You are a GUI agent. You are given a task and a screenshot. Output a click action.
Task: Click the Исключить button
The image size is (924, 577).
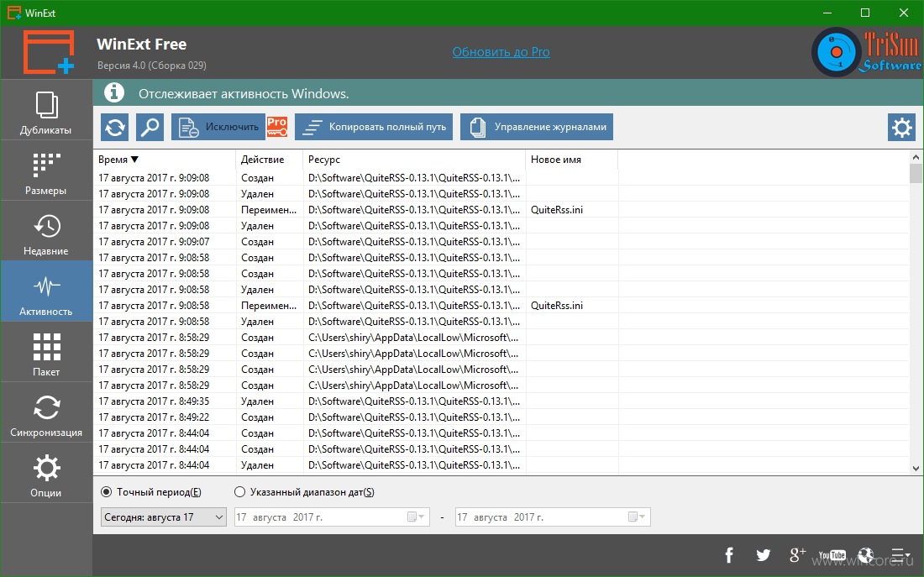(x=218, y=128)
